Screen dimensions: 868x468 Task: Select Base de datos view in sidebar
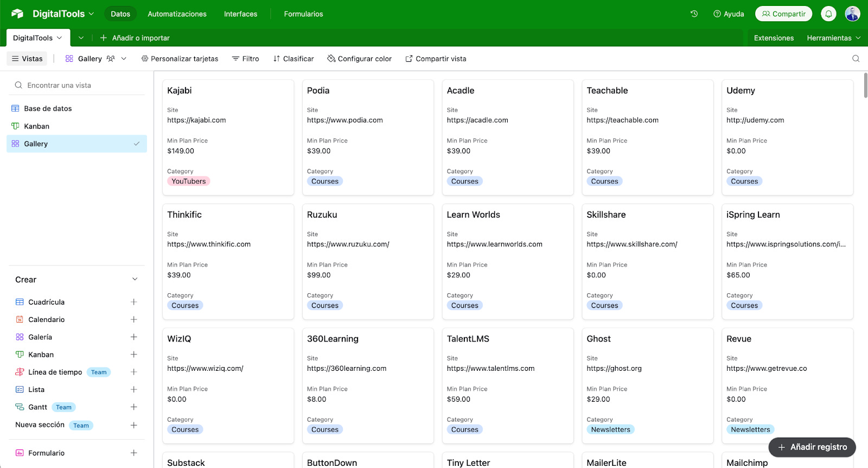(76, 109)
